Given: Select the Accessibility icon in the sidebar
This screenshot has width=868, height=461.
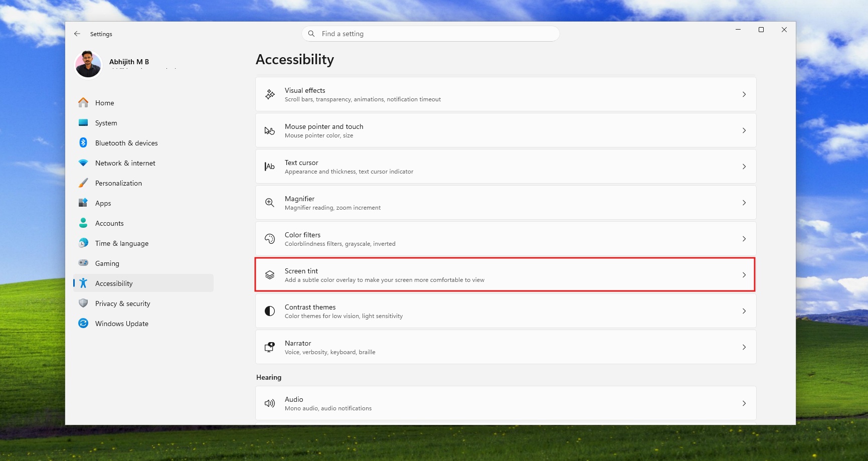Looking at the screenshot, I should pos(83,283).
